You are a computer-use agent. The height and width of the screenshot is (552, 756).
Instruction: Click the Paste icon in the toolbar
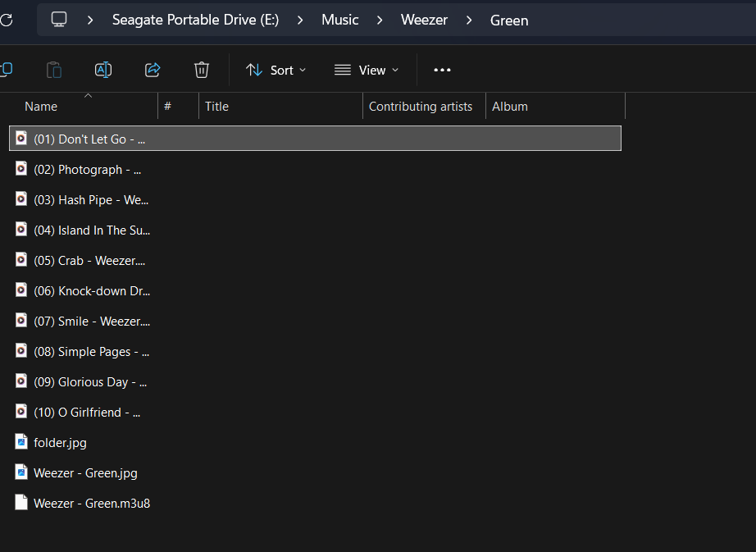point(54,71)
